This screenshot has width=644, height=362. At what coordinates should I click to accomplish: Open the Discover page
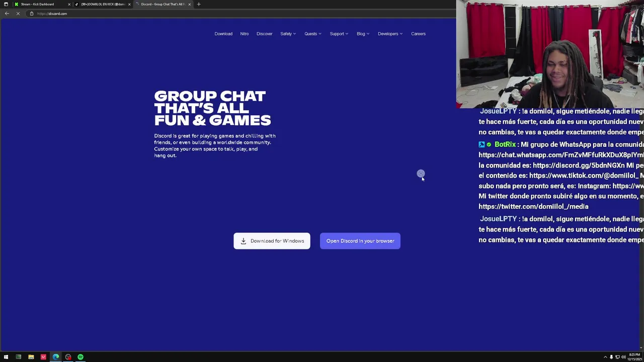coord(264,34)
